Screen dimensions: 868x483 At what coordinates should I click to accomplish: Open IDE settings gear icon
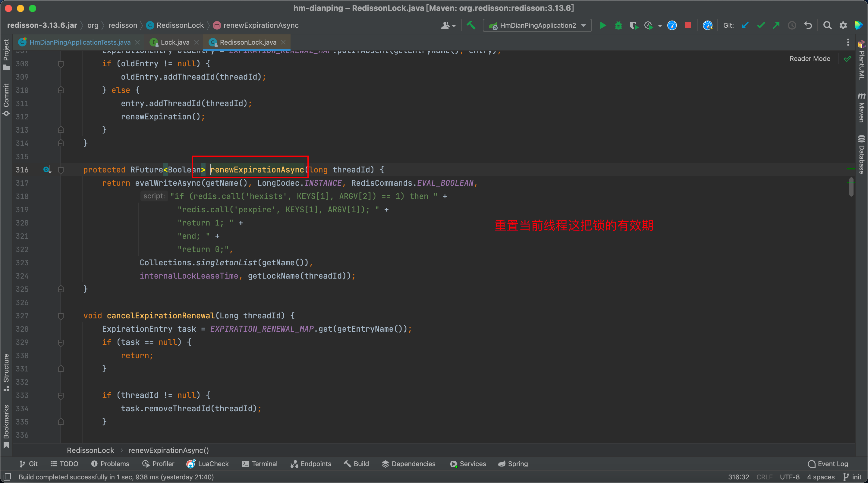tap(843, 25)
